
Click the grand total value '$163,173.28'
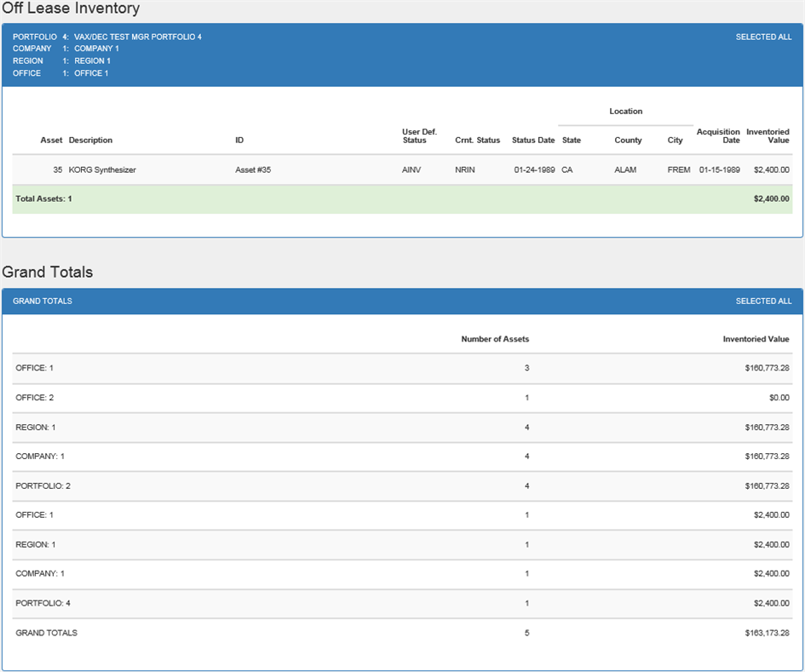click(x=767, y=633)
